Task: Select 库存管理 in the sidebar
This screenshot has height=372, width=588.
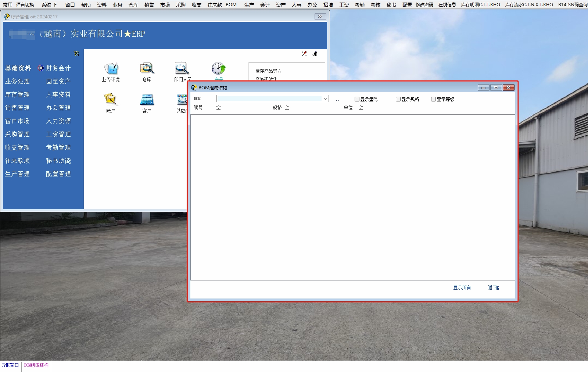Action: (x=17, y=95)
